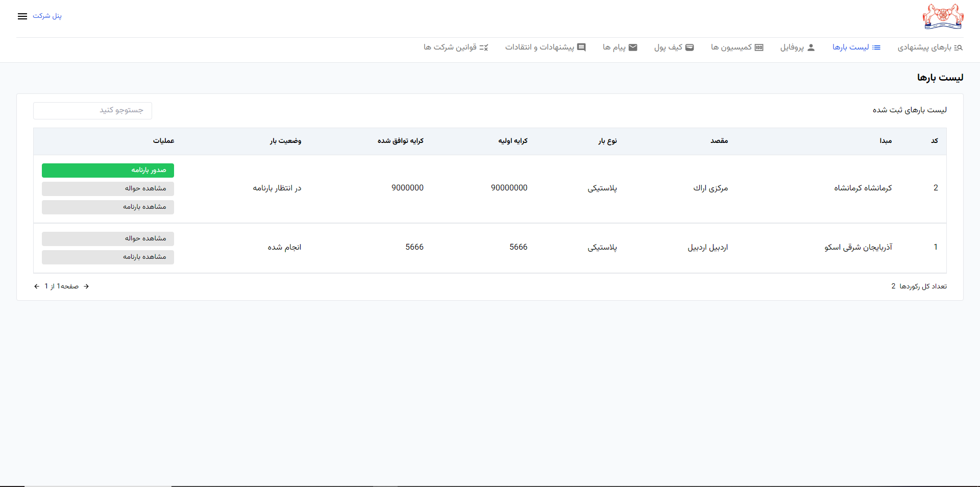Viewport: 980px width, 487px height.
Task: Click the کیف پول wallet icon
Action: [690, 47]
